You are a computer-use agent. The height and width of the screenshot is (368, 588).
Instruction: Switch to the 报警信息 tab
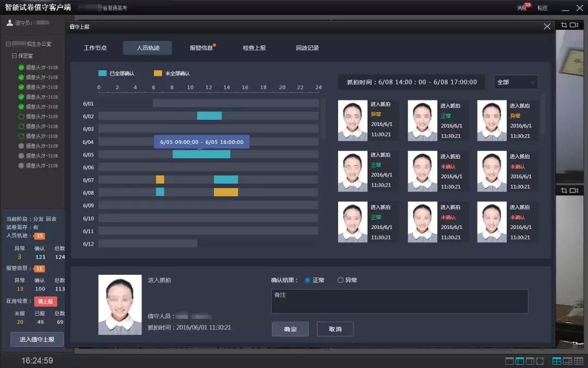click(x=201, y=48)
